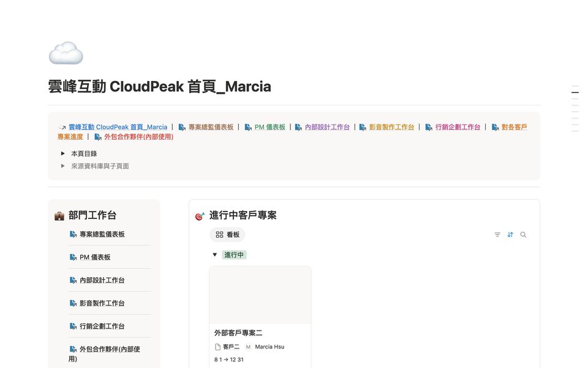Image resolution: width=588 pixels, height=368 pixels.
Task: Open sidebar 影音製作工作台 page
Action: coord(102,303)
